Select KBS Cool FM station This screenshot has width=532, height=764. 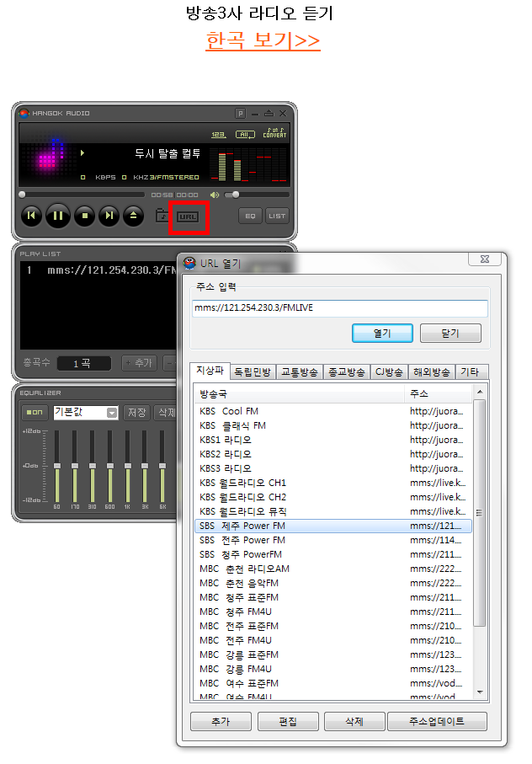pyautogui.click(x=333, y=411)
